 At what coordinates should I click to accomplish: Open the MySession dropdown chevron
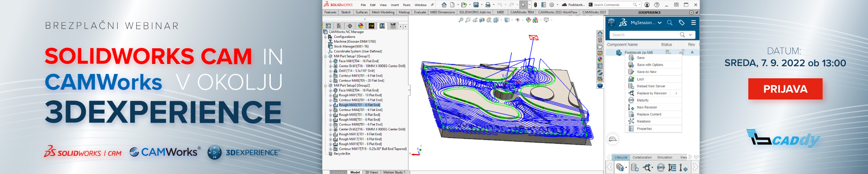[x=660, y=23]
